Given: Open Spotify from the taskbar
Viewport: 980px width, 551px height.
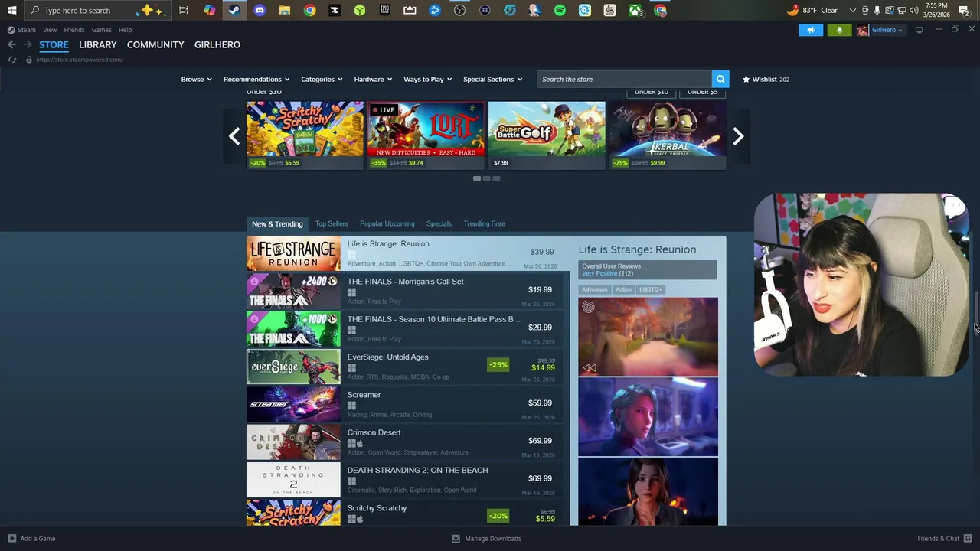Looking at the screenshot, I should point(560,10).
